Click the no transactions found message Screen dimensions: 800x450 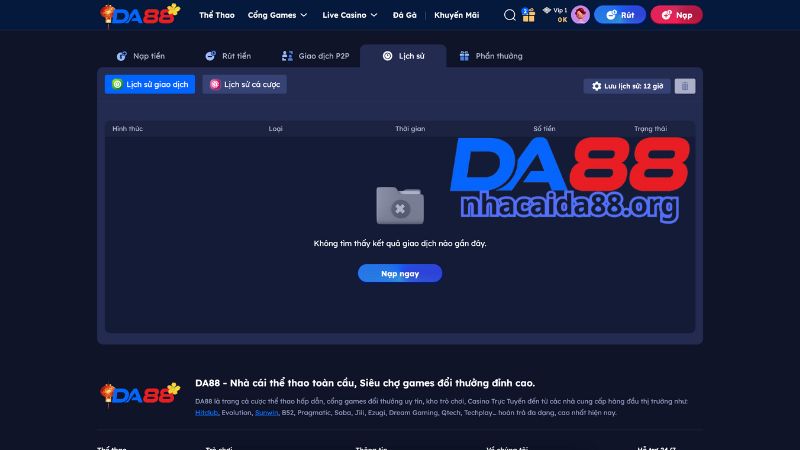[x=400, y=243]
